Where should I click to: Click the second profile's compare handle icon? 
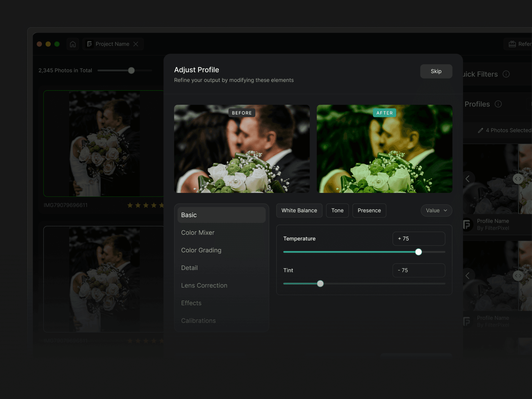coord(518,276)
